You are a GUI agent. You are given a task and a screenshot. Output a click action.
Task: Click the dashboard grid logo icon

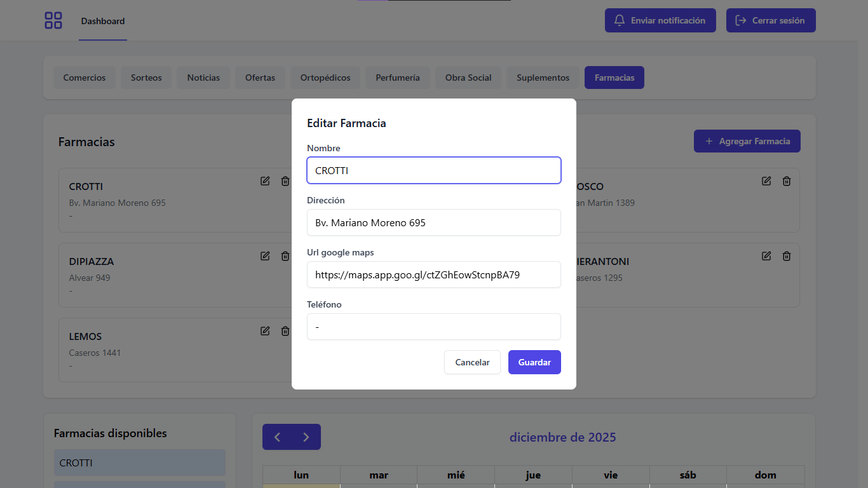coord(53,20)
